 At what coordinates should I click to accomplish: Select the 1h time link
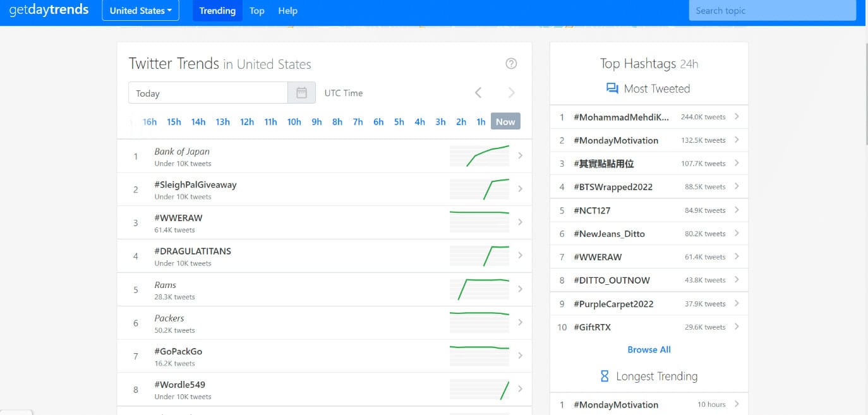pos(481,122)
